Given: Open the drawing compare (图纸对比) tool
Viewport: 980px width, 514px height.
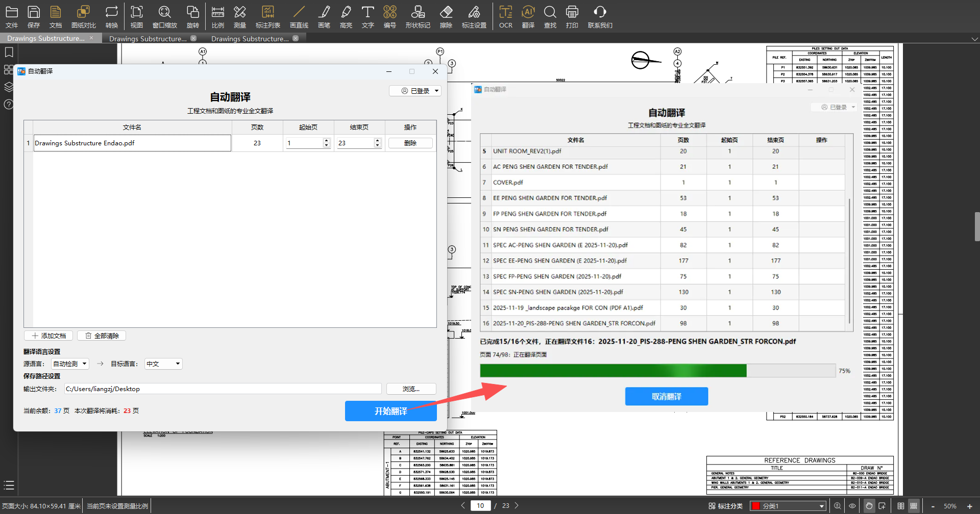Looking at the screenshot, I should [83, 17].
